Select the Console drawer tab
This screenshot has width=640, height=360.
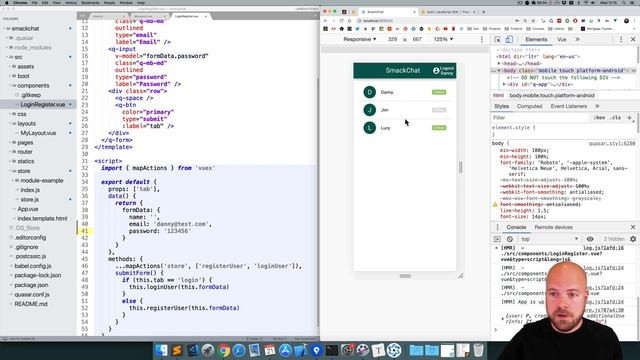click(x=516, y=227)
